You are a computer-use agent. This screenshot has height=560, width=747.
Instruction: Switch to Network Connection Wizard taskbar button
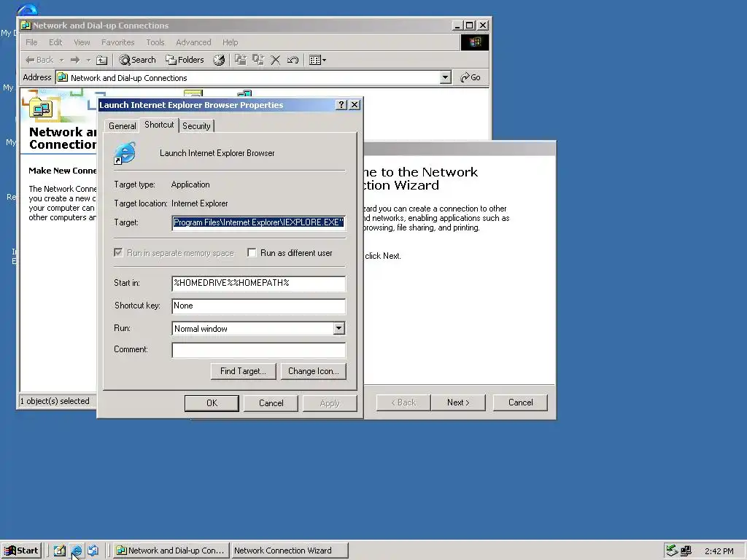coord(289,551)
